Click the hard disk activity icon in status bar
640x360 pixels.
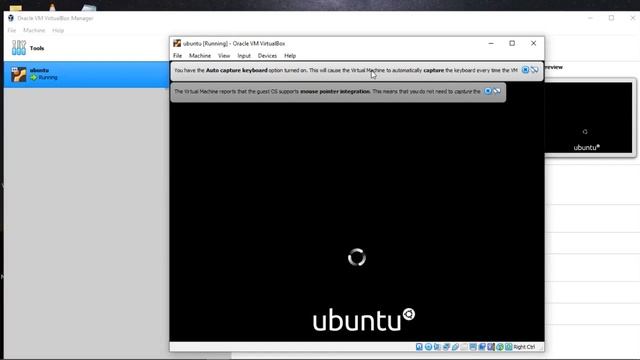coord(419,347)
